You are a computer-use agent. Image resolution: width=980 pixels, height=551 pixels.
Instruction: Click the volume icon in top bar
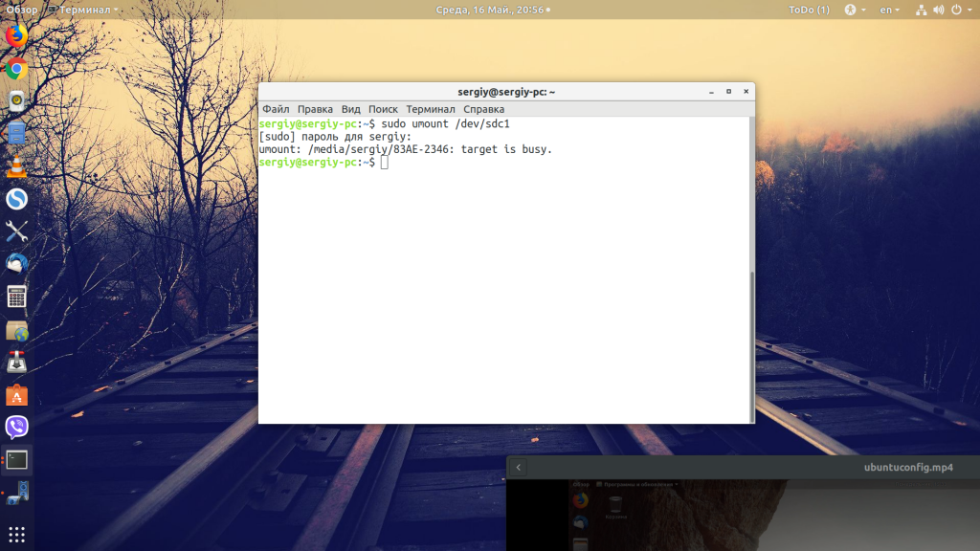click(939, 10)
